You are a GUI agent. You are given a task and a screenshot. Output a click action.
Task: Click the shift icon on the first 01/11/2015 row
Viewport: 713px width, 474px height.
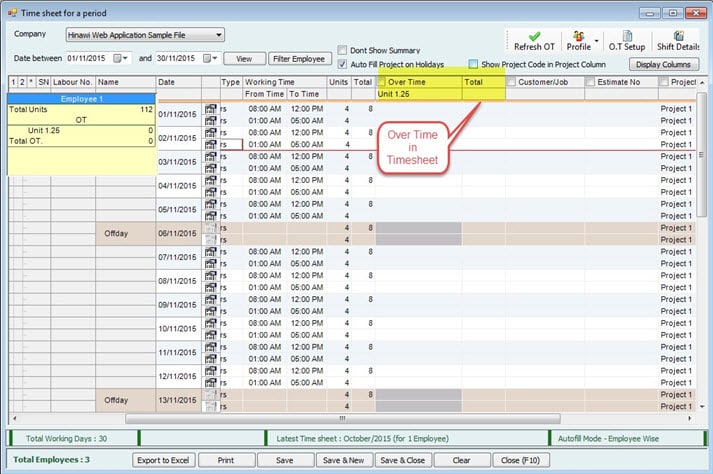[x=211, y=109]
